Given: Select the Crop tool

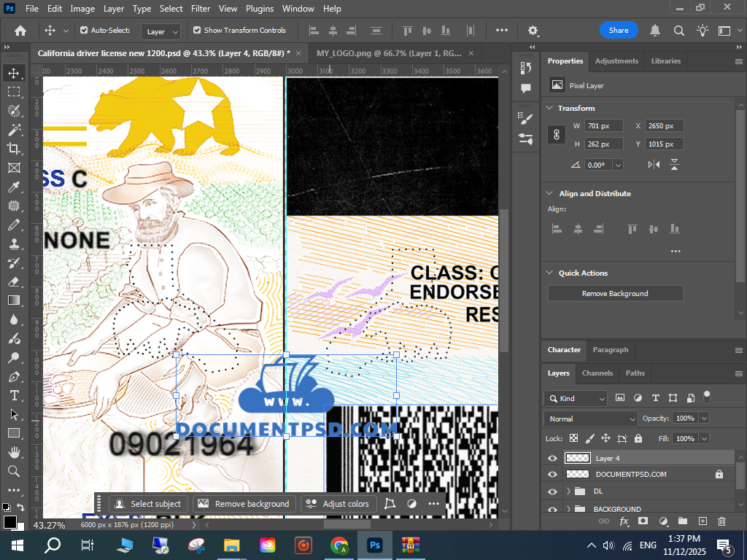Looking at the screenshot, I should pyautogui.click(x=13, y=149).
